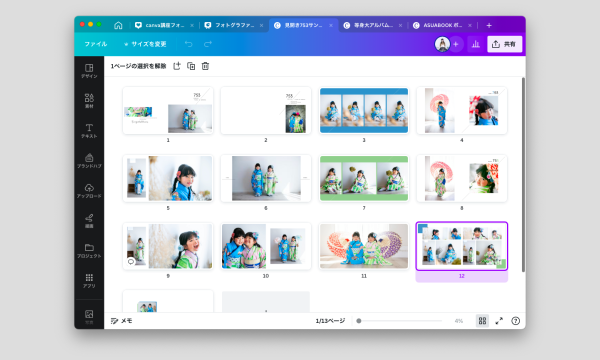This screenshot has height=360, width=600.
Task: Open the Apps grid panel
Action: (89, 280)
